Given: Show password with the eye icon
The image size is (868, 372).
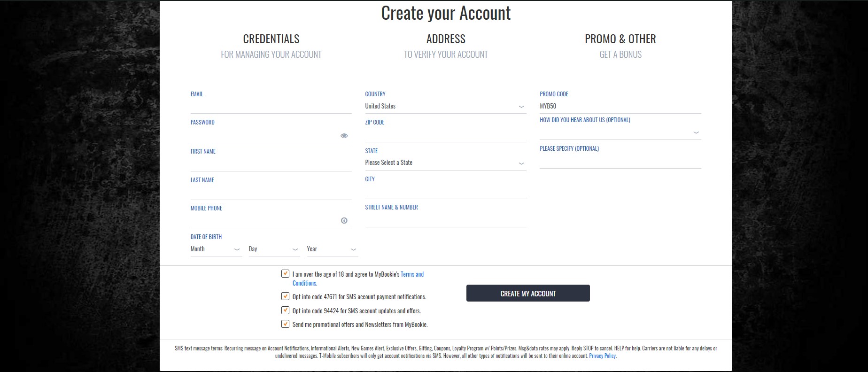Looking at the screenshot, I should [x=344, y=136].
